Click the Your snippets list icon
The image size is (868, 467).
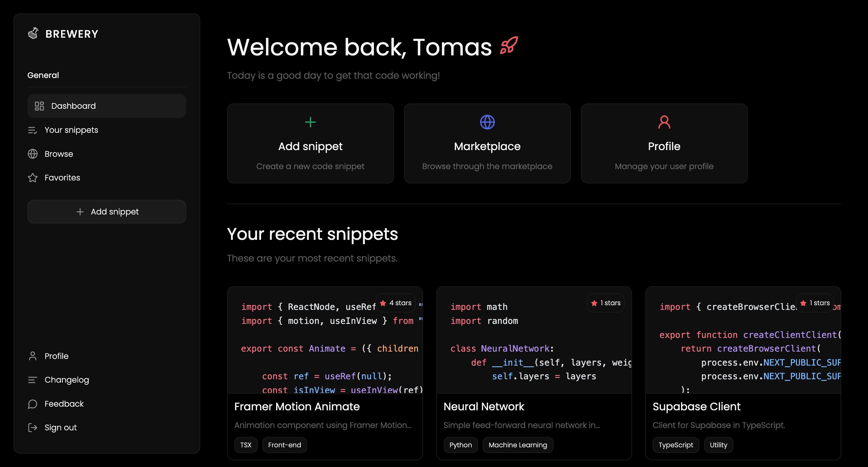tap(32, 130)
